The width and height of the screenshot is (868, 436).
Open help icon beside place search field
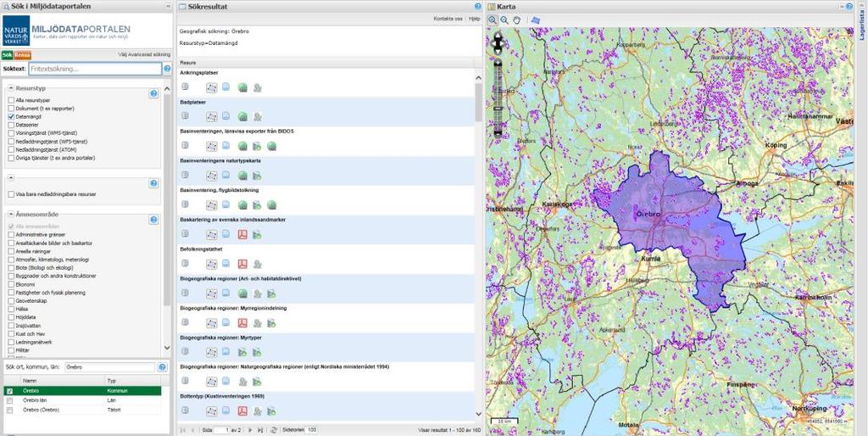[x=162, y=367]
